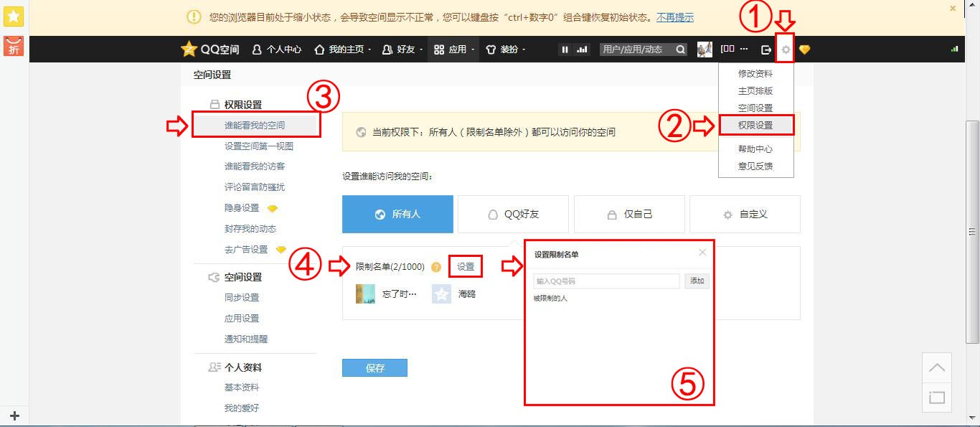
Task: Expand the 我的主页 dropdown in navbar
Action: coord(343,50)
